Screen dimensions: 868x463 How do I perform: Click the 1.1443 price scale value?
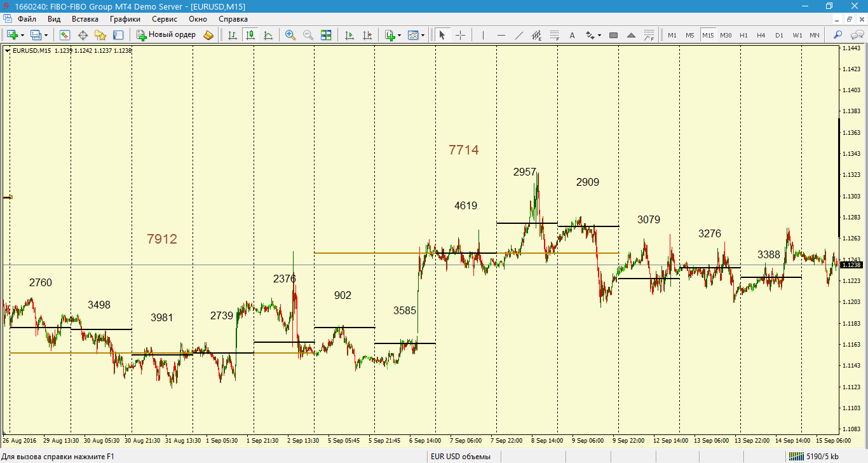(850, 48)
